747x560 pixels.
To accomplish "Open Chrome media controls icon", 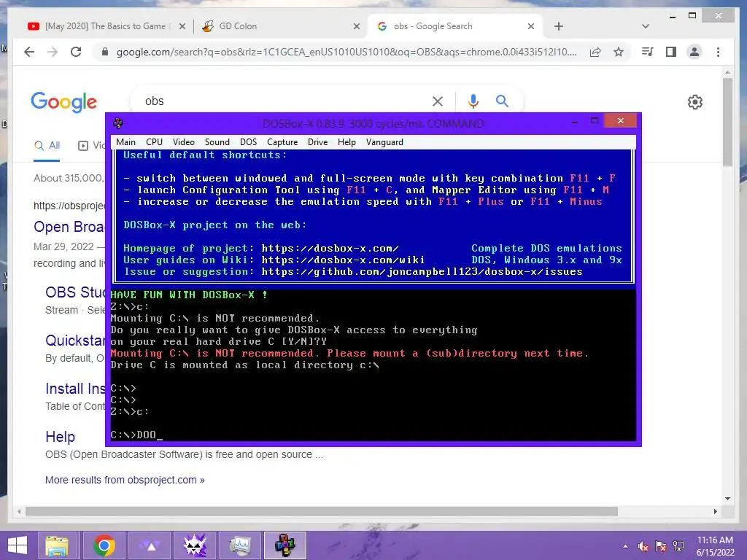I will (x=648, y=52).
